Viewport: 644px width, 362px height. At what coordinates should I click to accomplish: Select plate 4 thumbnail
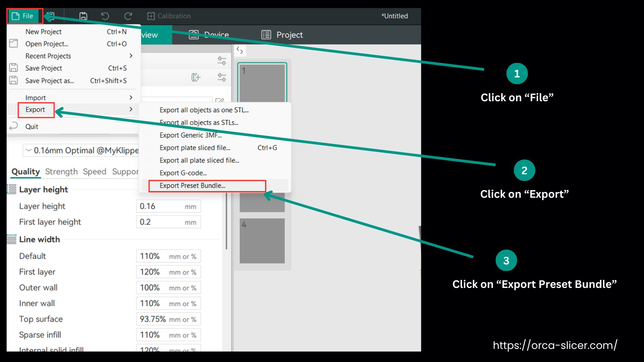(262, 241)
